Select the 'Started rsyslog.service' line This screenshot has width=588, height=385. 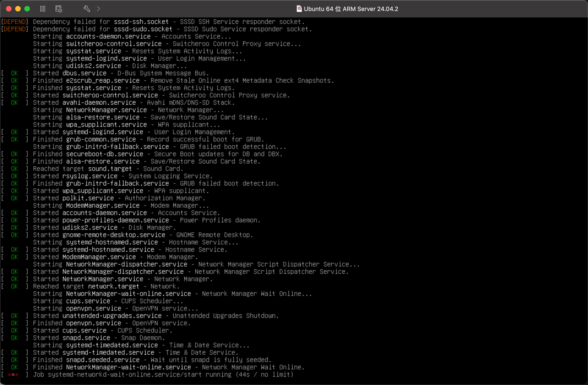(107, 176)
